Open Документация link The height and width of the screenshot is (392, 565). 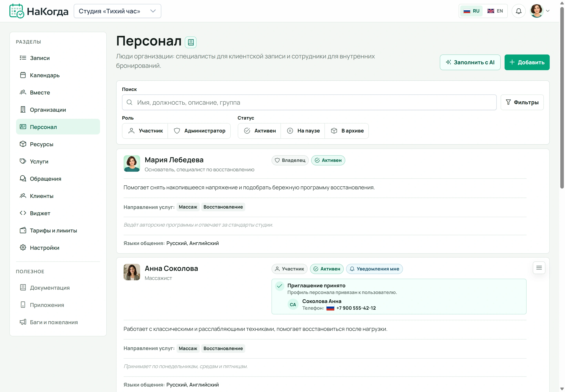pyautogui.click(x=58, y=288)
